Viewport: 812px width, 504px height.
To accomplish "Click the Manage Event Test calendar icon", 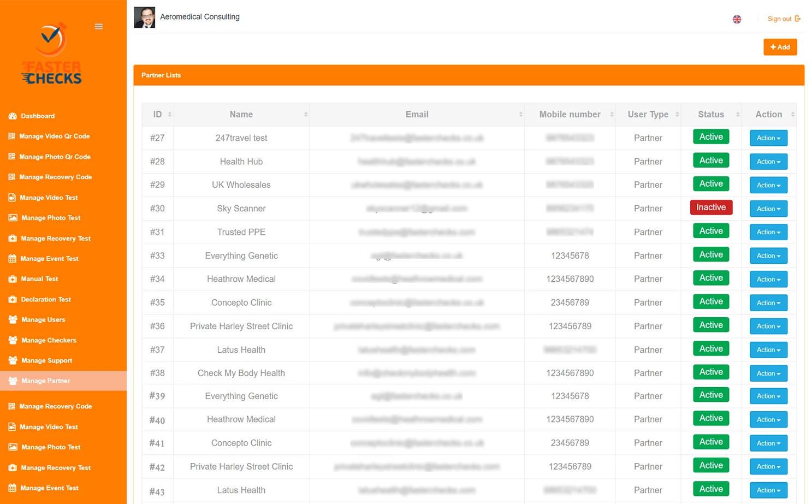I will [x=12, y=258].
